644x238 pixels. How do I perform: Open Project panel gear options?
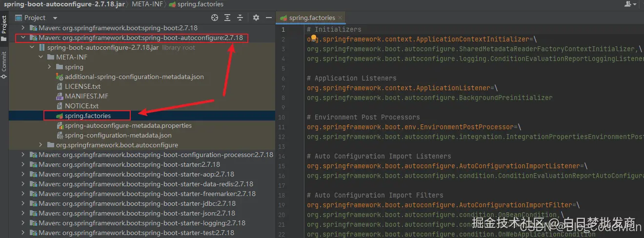point(256,18)
